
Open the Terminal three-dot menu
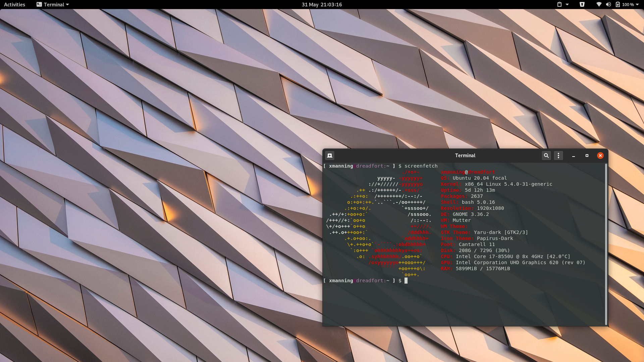[x=558, y=156]
